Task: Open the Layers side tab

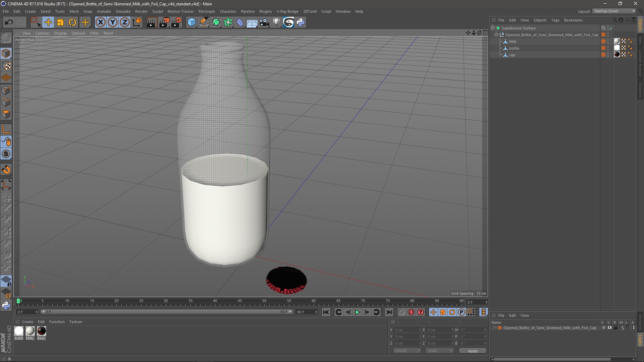Action: (640, 340)
